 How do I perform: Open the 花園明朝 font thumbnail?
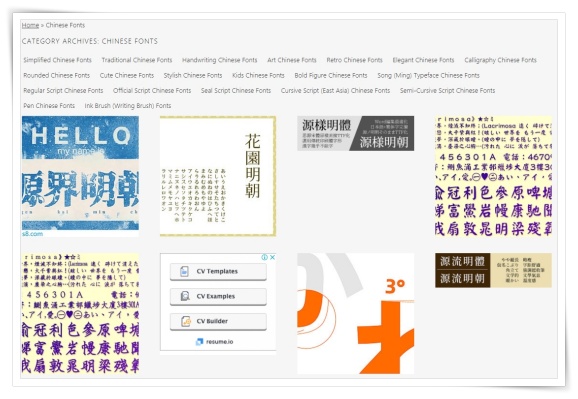pyautogui.click(x=218, y=176)
